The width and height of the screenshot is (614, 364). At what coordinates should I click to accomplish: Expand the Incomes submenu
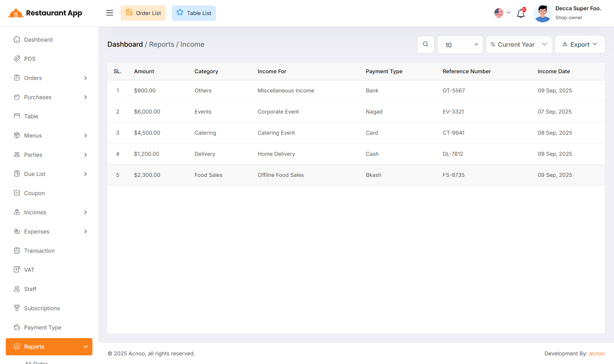(85, 212)
